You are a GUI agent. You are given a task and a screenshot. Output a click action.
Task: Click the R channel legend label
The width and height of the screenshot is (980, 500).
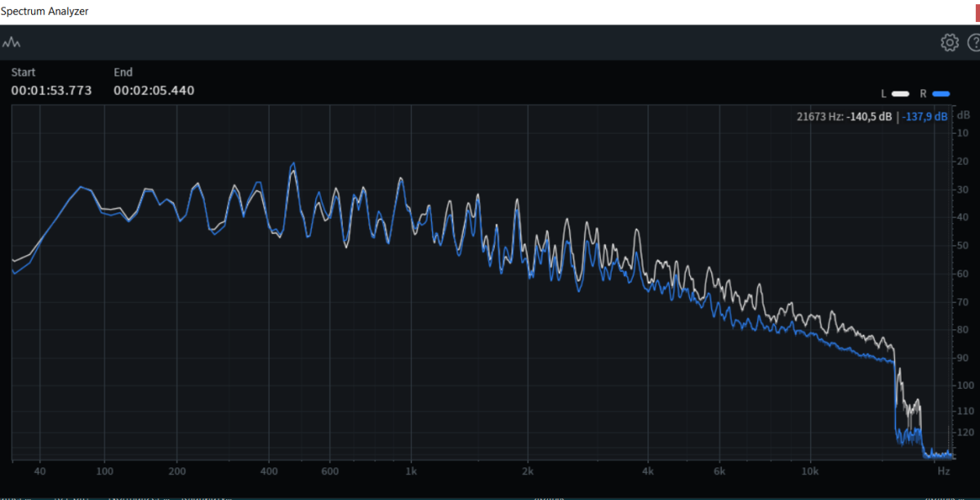pos(924,93)
